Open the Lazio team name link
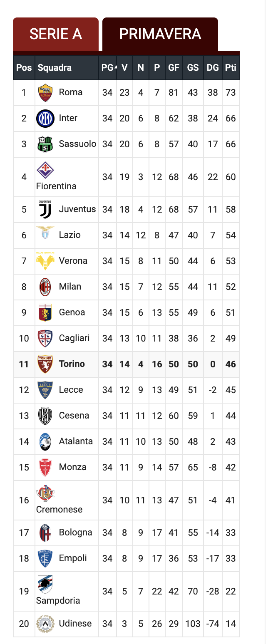The width and height of the screenshot is (268, 644). pyautogui.click(x=69, y=235)
